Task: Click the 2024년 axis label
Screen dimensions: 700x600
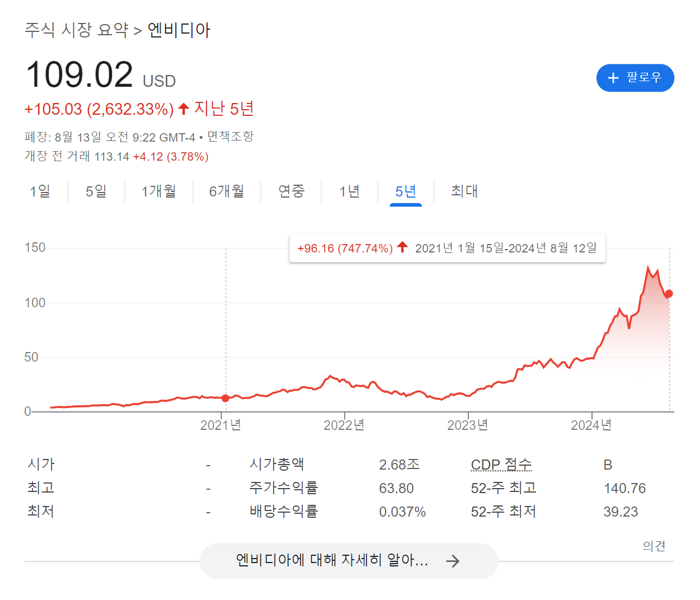Action: click(591, 425)
